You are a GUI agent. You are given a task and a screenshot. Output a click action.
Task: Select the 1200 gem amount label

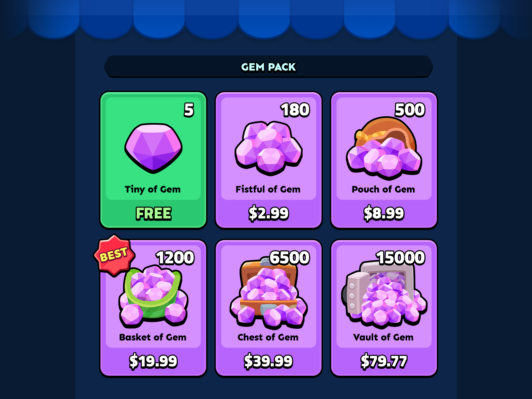[175, 258]
